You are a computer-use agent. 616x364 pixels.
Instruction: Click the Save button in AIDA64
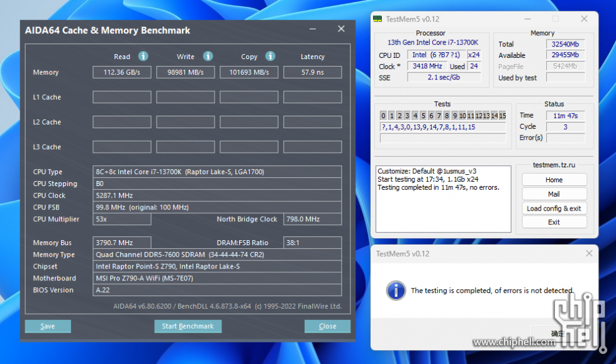(48, 326)
